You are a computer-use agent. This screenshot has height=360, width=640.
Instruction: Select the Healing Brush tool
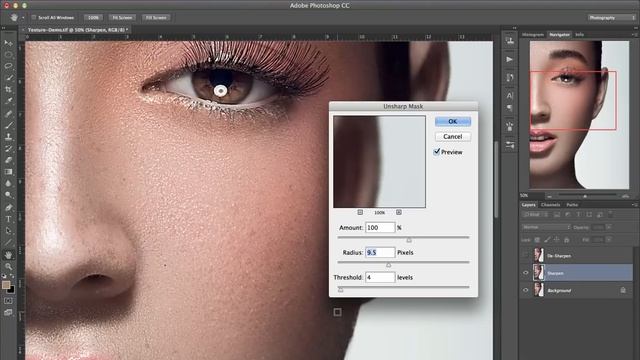tap(8, 113)
